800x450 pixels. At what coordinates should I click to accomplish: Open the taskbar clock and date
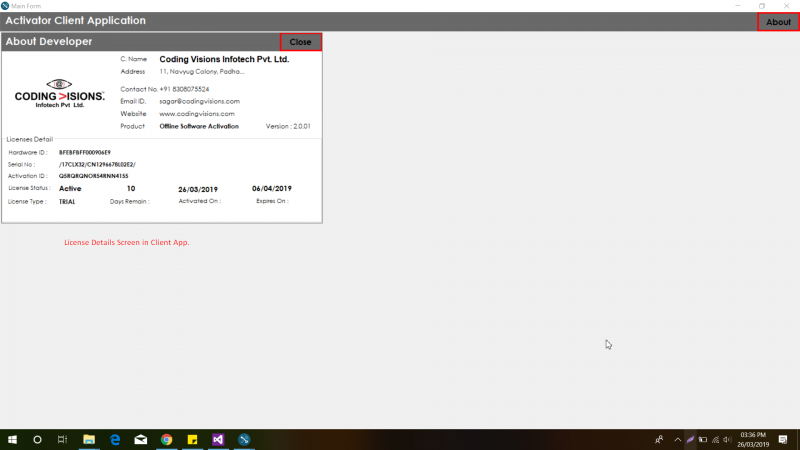[x=753, y=439]
